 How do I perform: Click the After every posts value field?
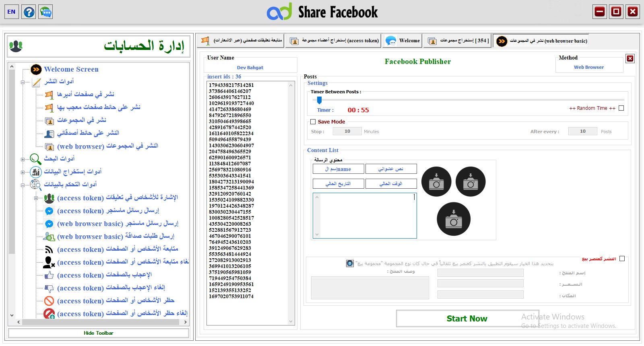583,131
